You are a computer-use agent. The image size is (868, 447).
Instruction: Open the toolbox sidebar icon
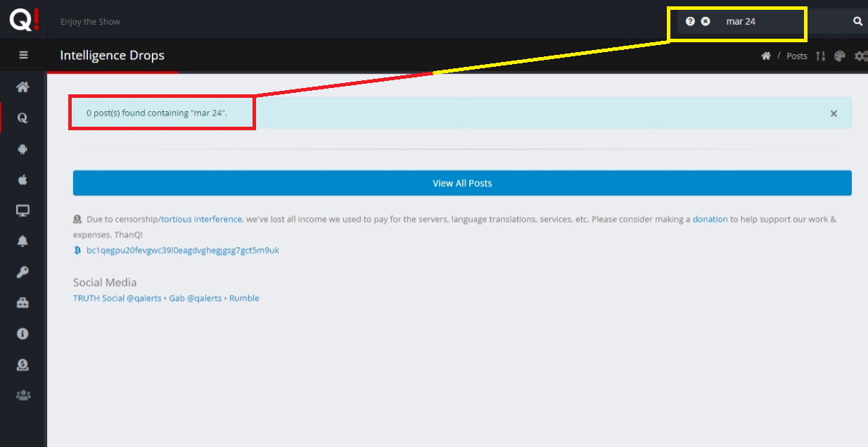click(x=23, y=303)
